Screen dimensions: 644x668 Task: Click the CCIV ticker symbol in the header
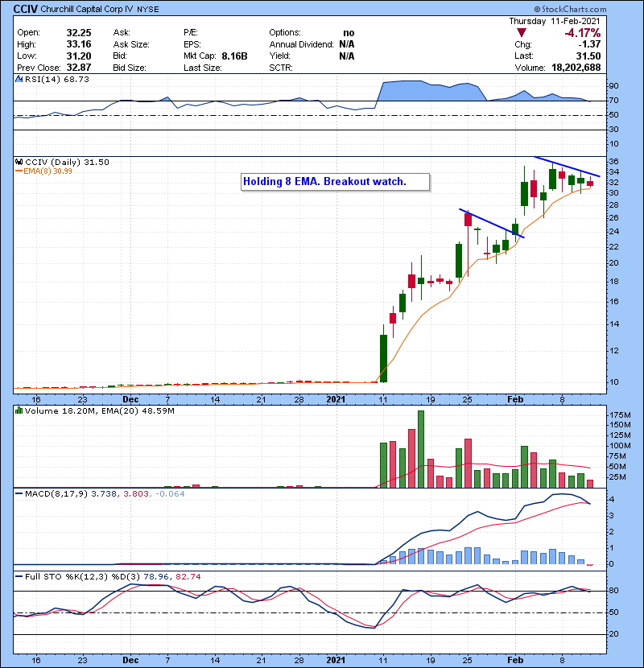[25, 9]
